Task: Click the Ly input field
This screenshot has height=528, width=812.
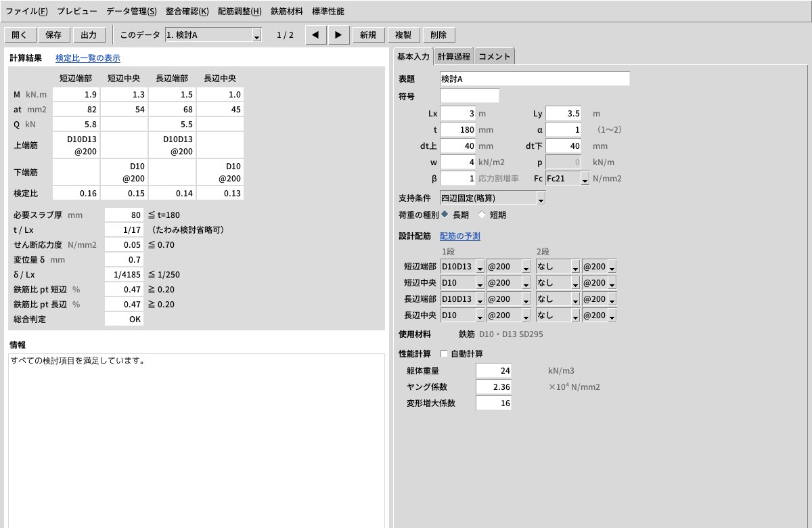Action: [x=563, y=114]
